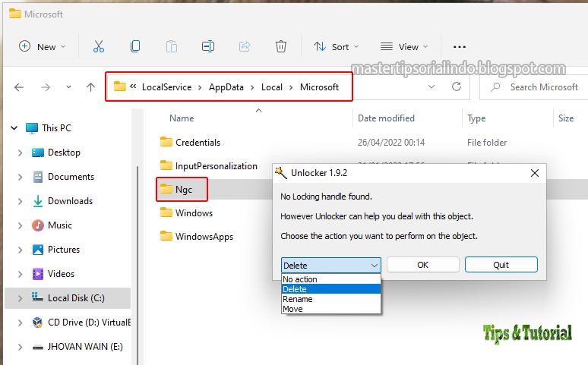Open the View layout menu
This screenshot has width=588, height=365.
tap(404, 46)
